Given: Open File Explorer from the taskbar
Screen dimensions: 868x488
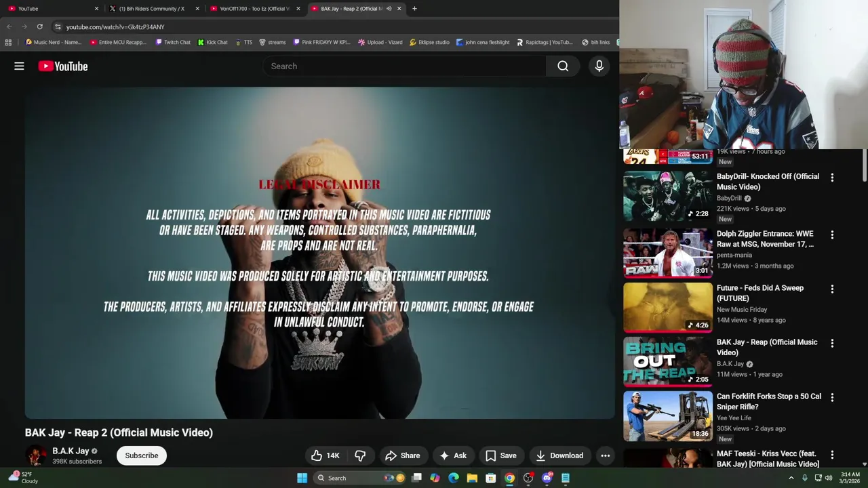Looking at the screenshot, I should pos(472,478).
